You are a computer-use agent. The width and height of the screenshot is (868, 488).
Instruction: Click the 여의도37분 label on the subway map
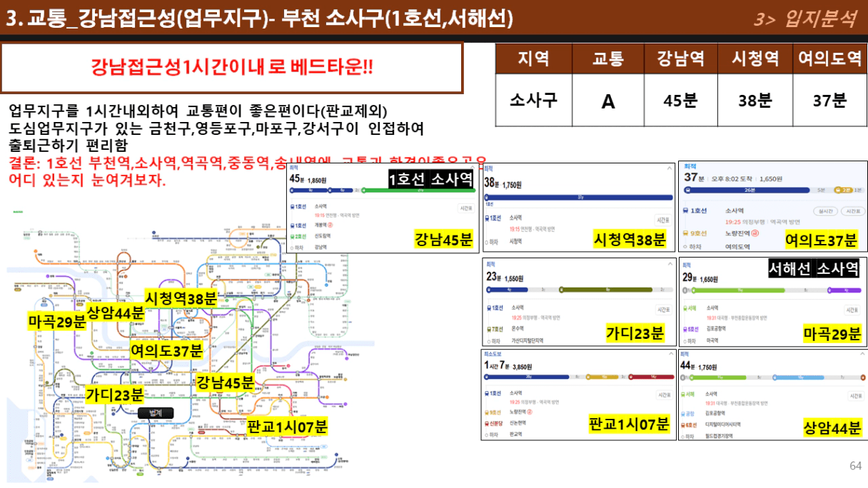(x=168, y=350)
